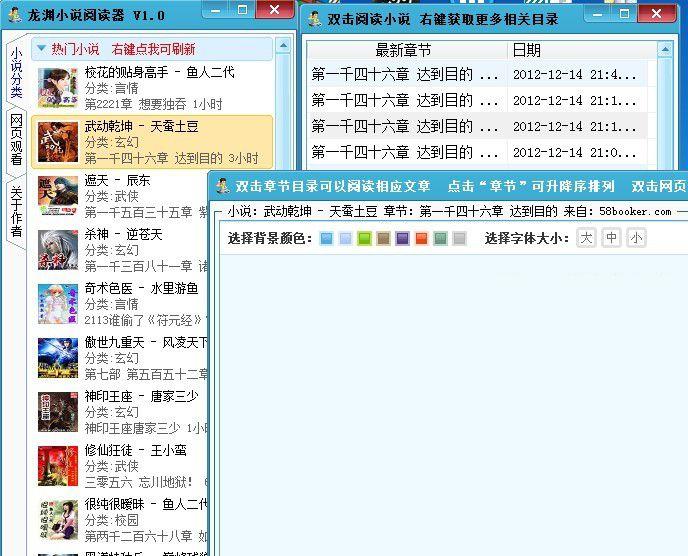This screenshot has width=688, height=556.
Task: Open cover thumbnail of 傲世九重天
Action: point(57,358)
